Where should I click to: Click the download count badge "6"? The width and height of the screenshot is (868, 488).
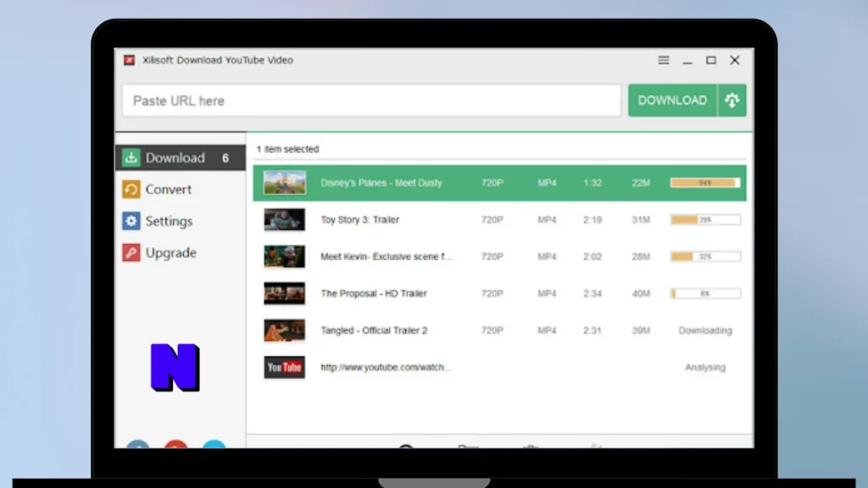click(225, 158)
